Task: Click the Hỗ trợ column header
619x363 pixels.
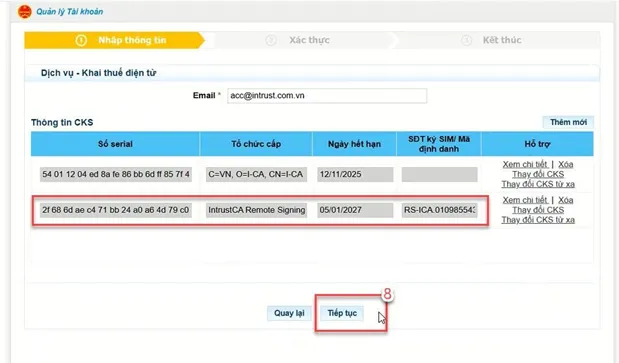Action: pos(537,144)
